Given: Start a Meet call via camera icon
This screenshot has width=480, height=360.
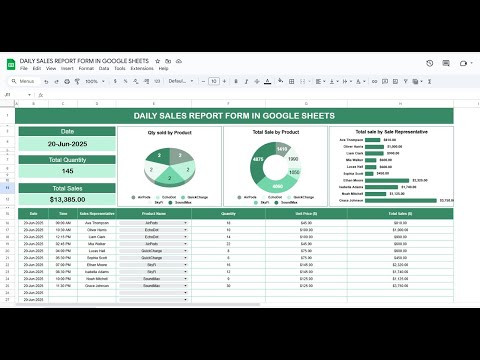Looking at the screenshot, I should click(463, 63).
